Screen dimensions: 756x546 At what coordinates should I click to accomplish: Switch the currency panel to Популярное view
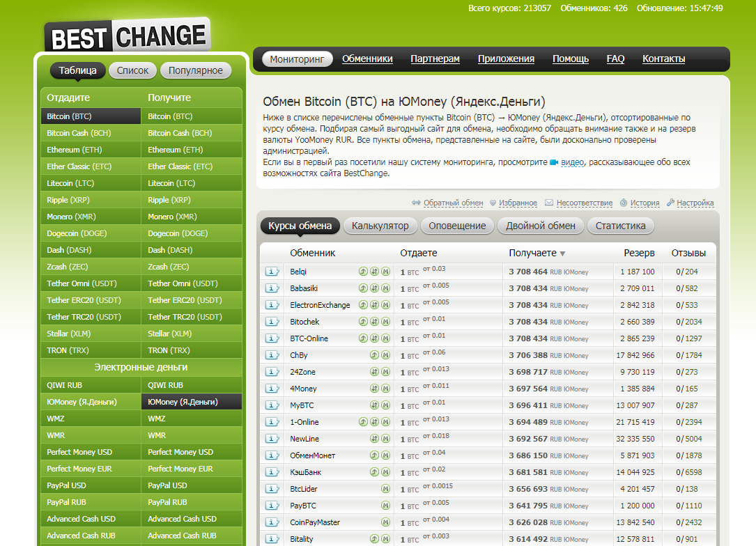coord(196,70)
